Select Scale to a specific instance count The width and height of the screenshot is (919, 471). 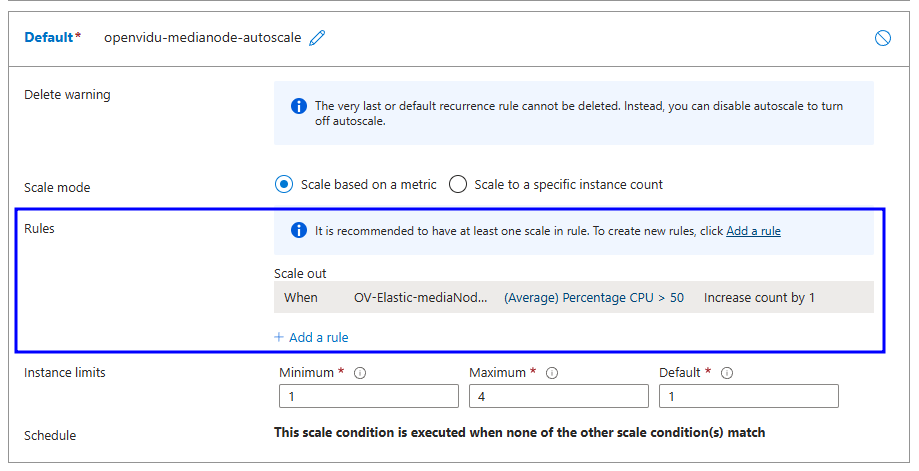click(x=458, y=184)
